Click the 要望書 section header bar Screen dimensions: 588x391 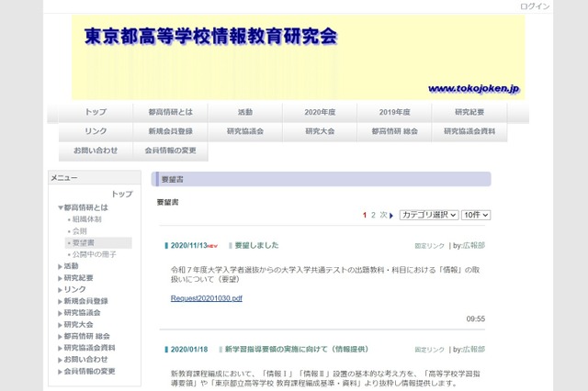point(321,179)
